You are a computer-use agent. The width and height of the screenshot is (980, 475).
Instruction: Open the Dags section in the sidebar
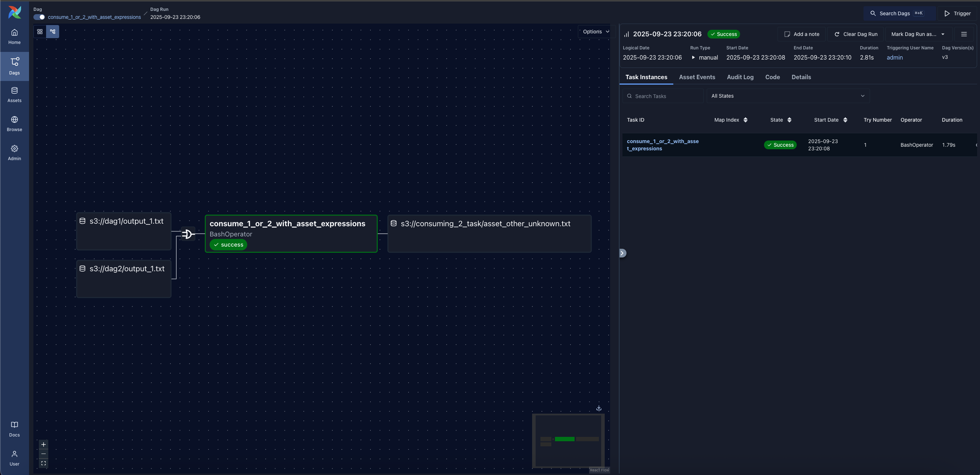pyautogui.click(x=14, y=65)
